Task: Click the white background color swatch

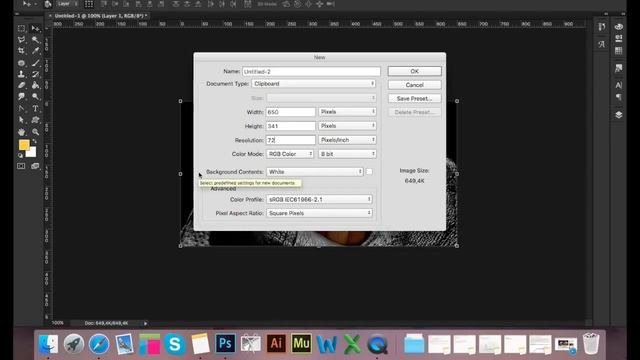Action: [x=32, y=153]
